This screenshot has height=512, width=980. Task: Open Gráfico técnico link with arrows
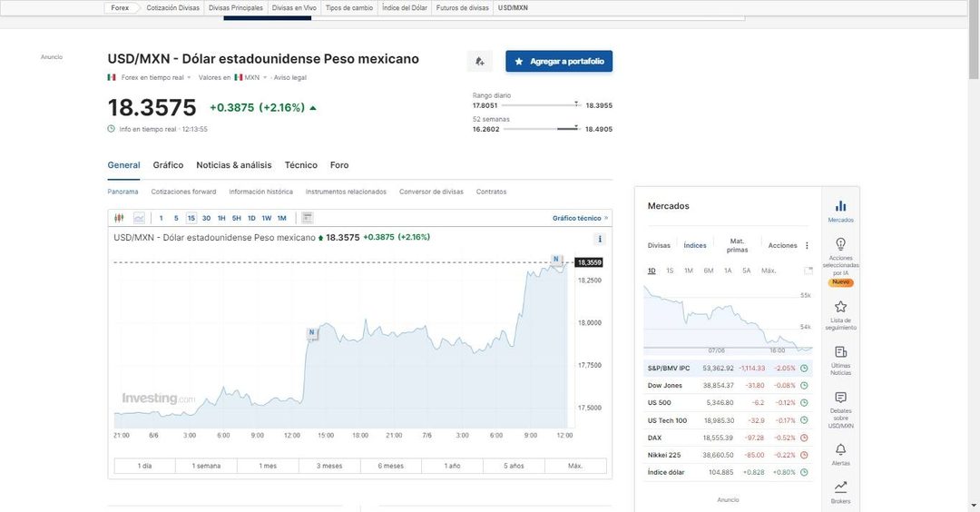click(580, 218)
